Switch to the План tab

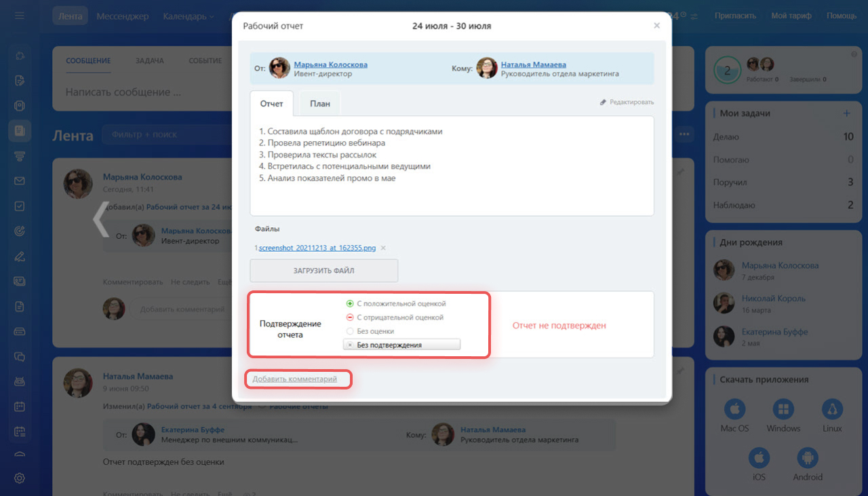pyautogui.click(x=320, y=104)
